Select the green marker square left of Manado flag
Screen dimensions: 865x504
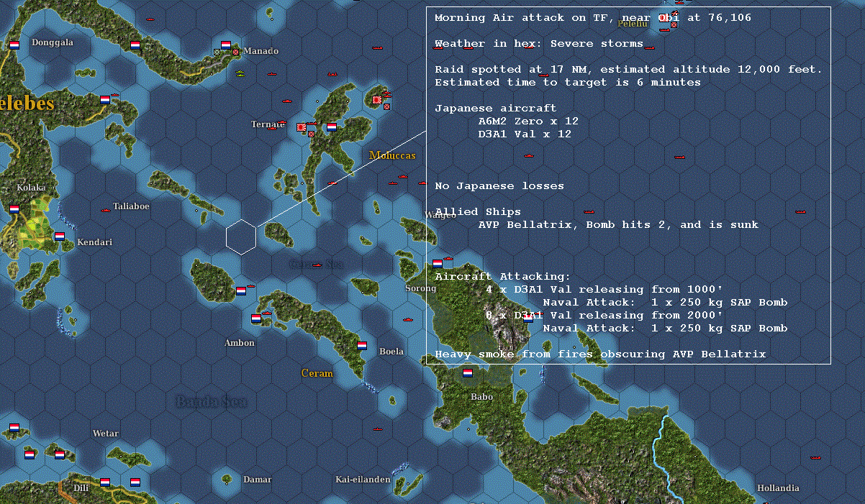click(217, 52)
